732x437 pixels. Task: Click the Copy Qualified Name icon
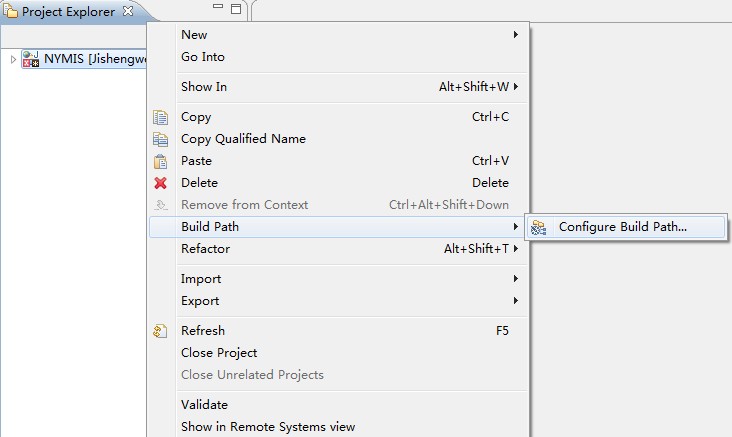[x=160, y=139]
